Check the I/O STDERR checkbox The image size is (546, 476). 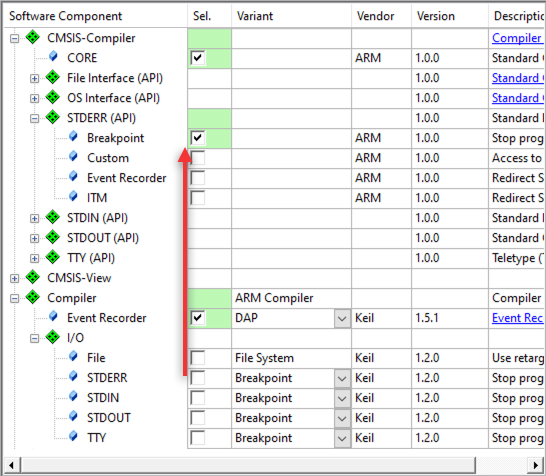[198, 378]
